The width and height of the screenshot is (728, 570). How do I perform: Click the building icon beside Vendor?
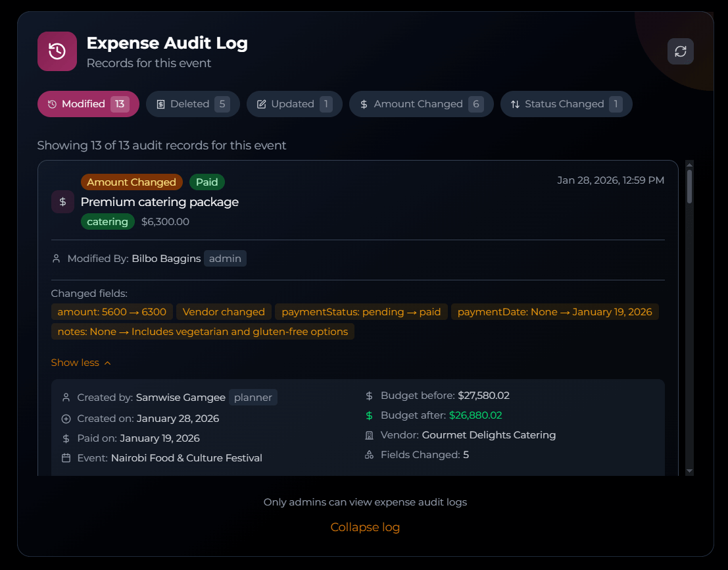coord(369,435)
